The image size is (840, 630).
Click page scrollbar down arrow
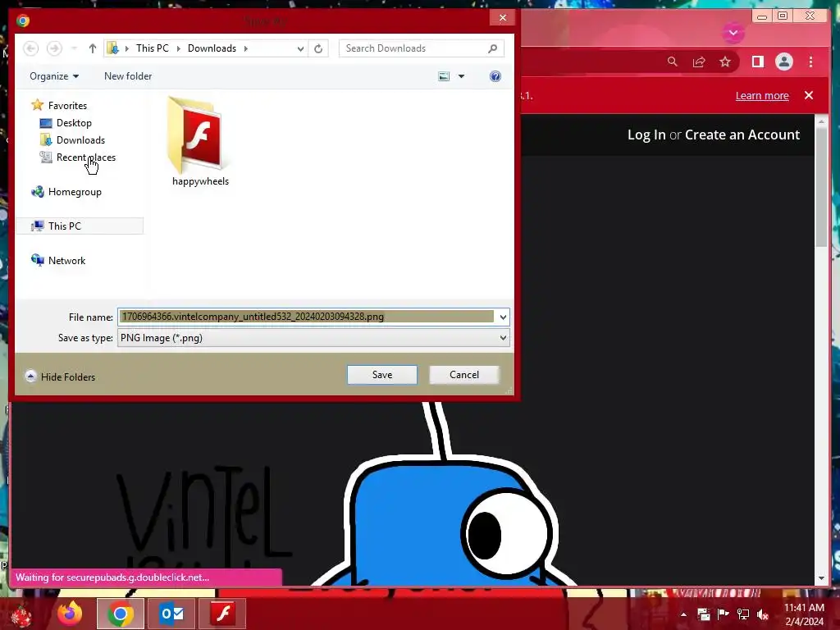[x=821, y=578]
